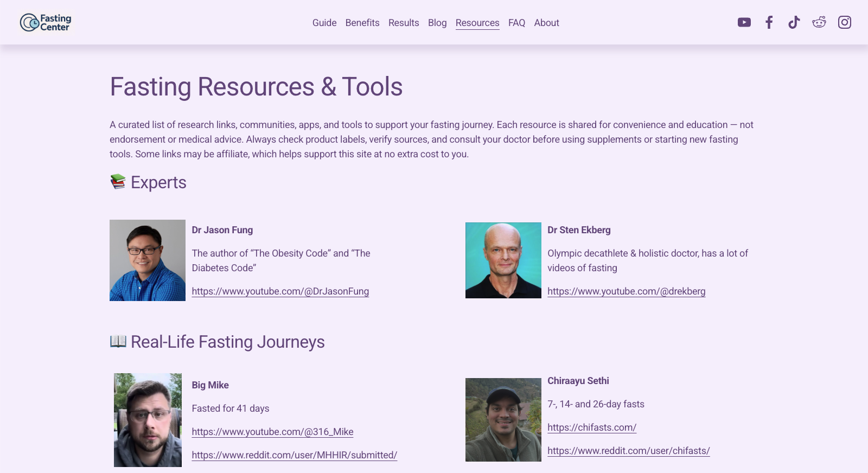This screenshot has width=868, height=473.
Task: Click the "Fasted for 41 days" text
Action: point(231,408)
